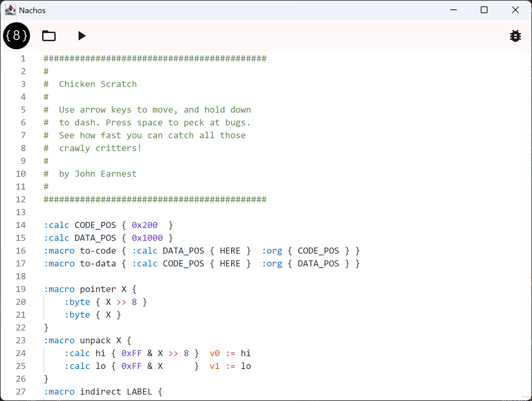Click 'by John Earnest' comment text
Image resolution: width=532 pixels, height=401 pixels.
pyautogui.click(x=98, y=174)
